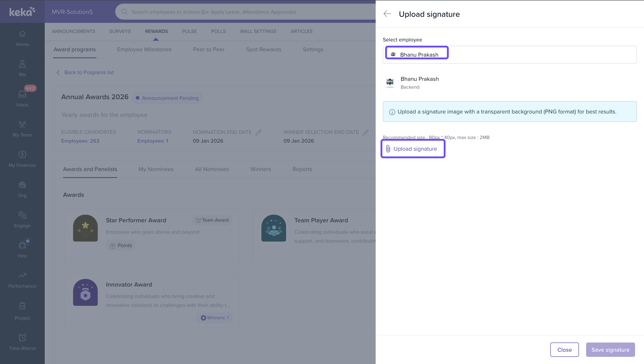644x364 pixels.
Task: Edit the nomination end date pencil
Action: point(258,132)
